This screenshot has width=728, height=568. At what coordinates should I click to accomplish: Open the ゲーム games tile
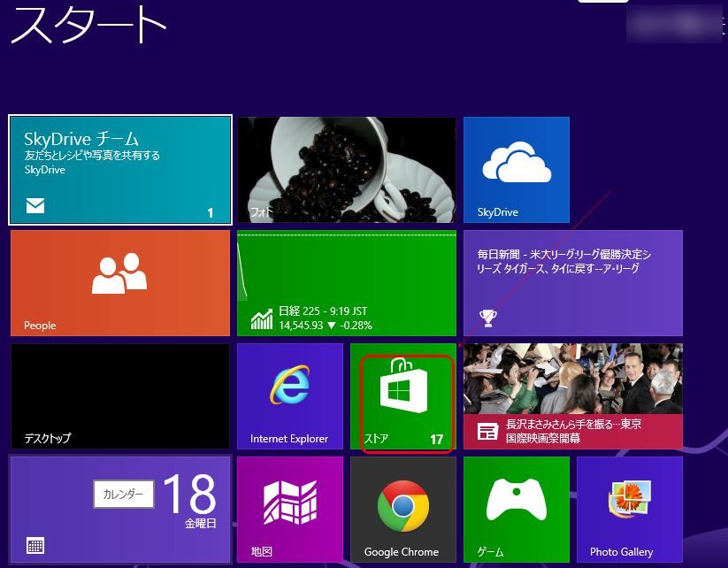[517, 510]
